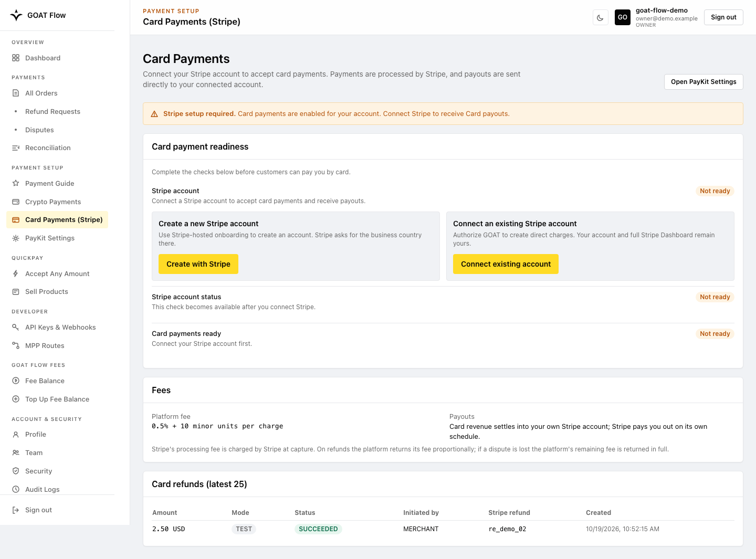The image size is (756, 559).
Task: Click the Not ready badge for Card payments ready
Action: point(715,334)
